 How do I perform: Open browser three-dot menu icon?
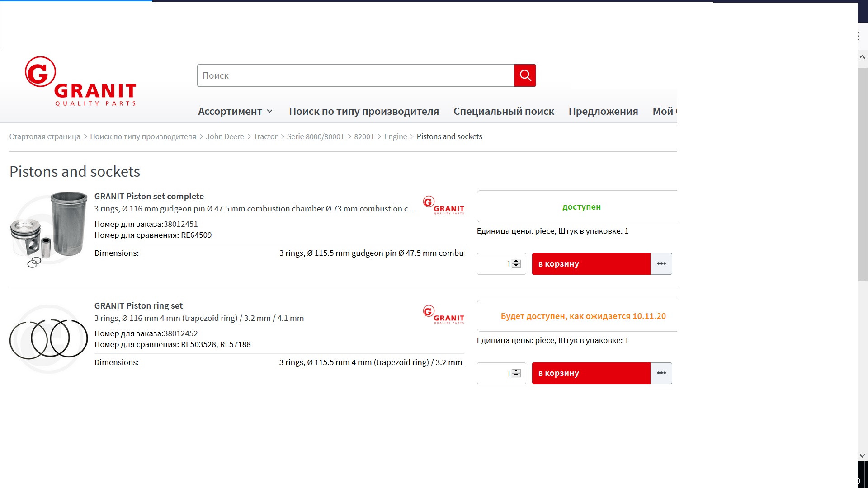(x=859, y=36)
